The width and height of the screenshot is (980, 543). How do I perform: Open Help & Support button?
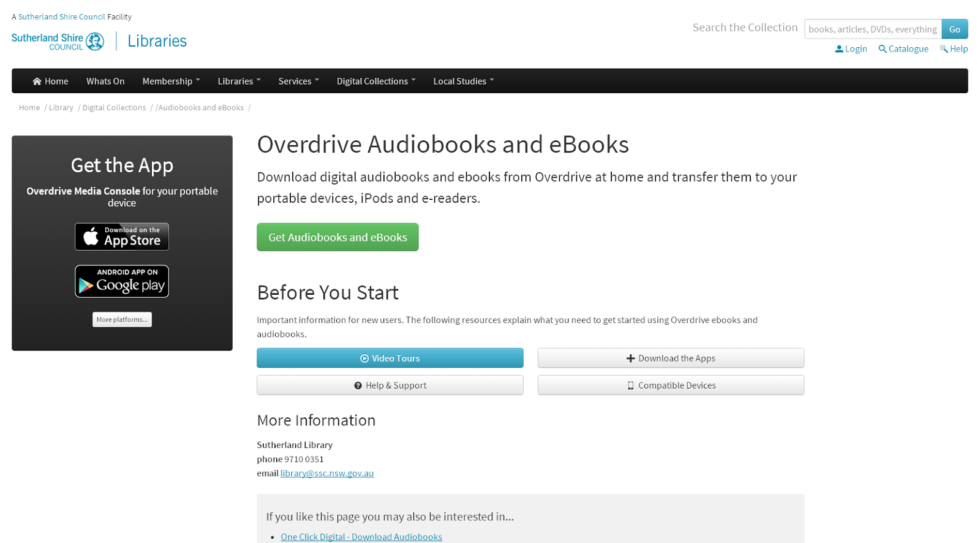[390, 385]
